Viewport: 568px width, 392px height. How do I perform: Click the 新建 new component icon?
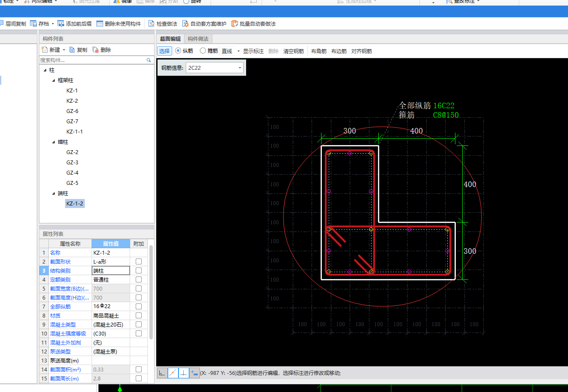pos(44,50)
